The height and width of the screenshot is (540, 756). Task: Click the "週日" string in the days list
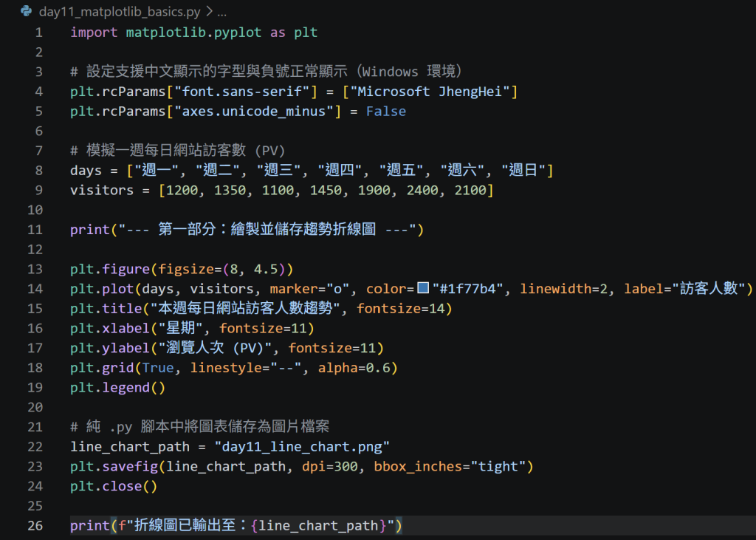pyautogui.click(x=523, y=170)
